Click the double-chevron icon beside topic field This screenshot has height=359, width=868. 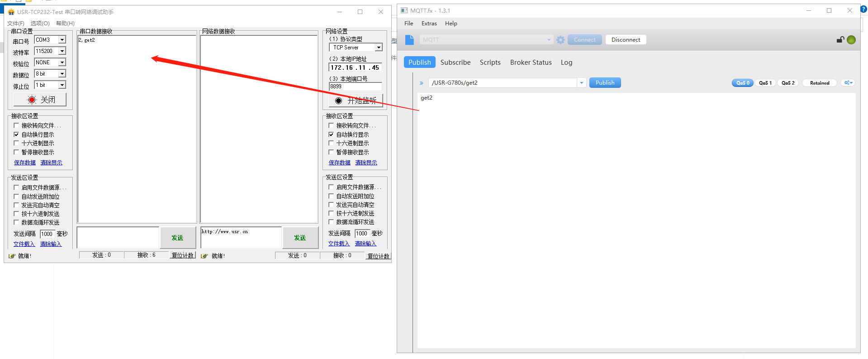[421, 83]
